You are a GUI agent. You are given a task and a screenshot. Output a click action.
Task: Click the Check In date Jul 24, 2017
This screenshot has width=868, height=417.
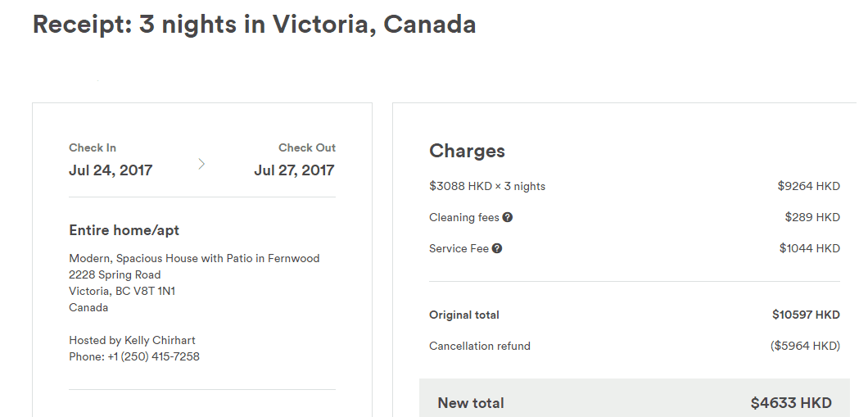111,170
